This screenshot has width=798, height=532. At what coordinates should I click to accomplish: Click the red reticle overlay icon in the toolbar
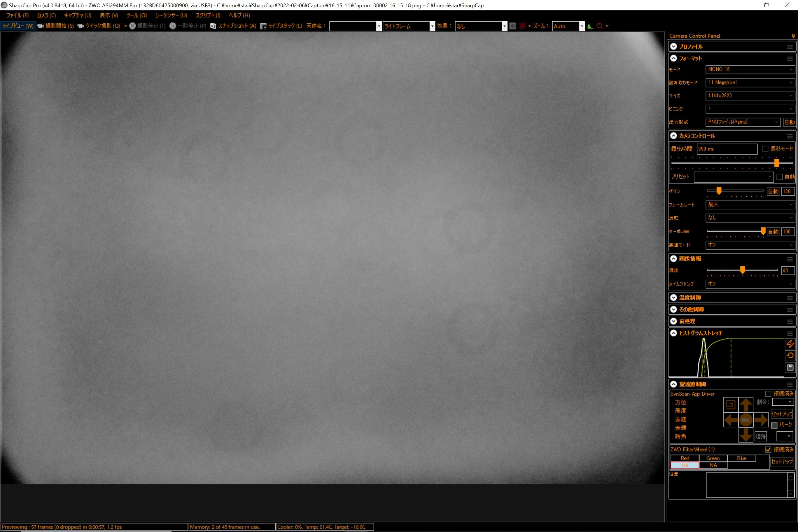click(522, 26)
